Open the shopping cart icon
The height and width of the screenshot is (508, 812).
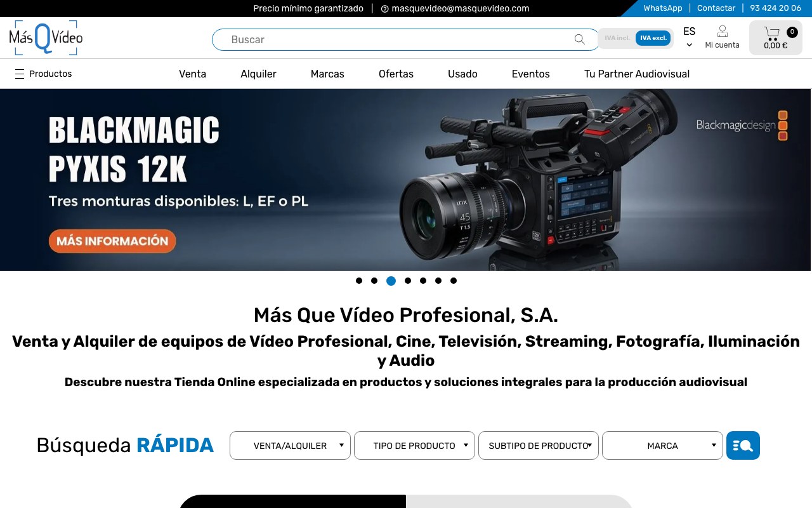[771, 33]
